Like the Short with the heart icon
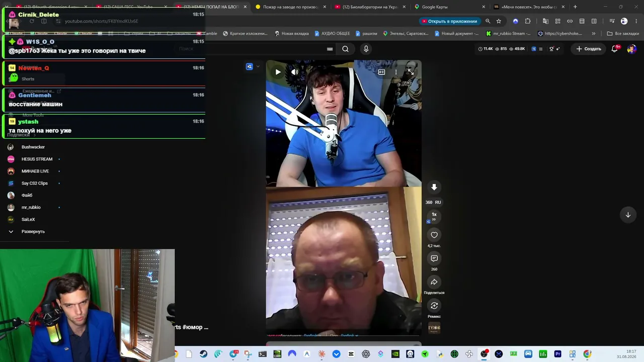The width and height of the screenshot is (644, 362). pyautogui.click(x=434, y=235)
